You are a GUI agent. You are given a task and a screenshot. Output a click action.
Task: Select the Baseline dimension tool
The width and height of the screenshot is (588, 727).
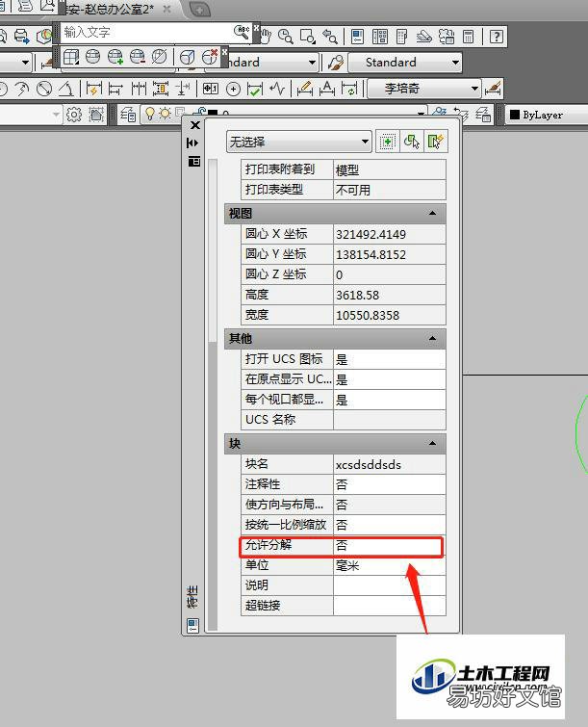tap(115, 89)
